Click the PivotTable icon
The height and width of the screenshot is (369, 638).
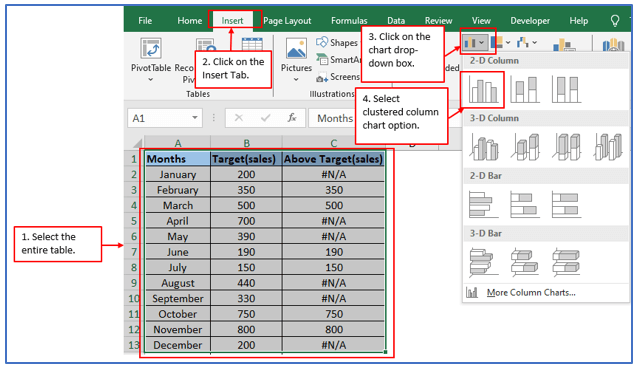coord(151,48)
